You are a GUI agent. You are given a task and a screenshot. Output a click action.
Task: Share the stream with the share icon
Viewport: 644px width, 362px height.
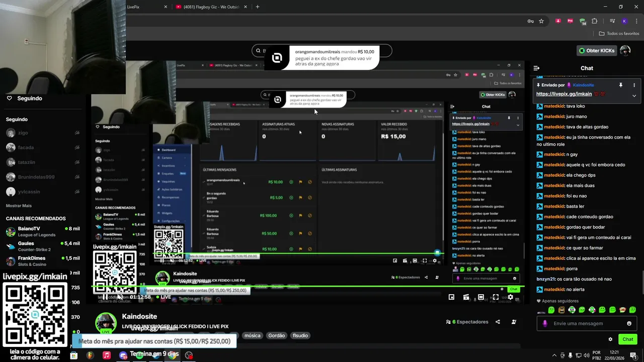[x=498, y=322]
